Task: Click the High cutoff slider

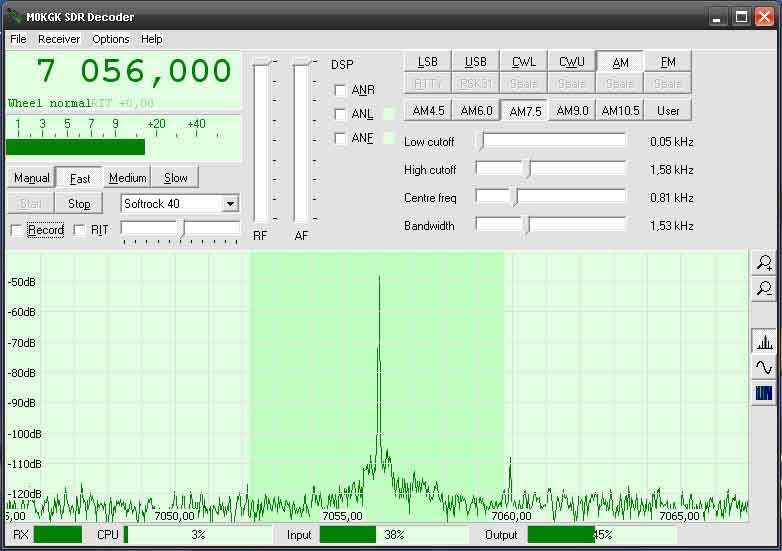Action: (551, 170)
